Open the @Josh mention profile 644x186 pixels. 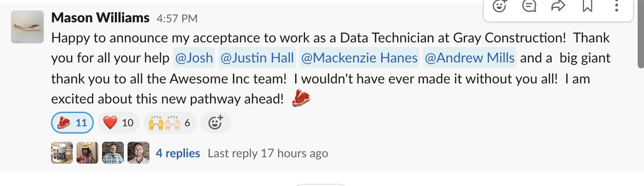point(194,58)
